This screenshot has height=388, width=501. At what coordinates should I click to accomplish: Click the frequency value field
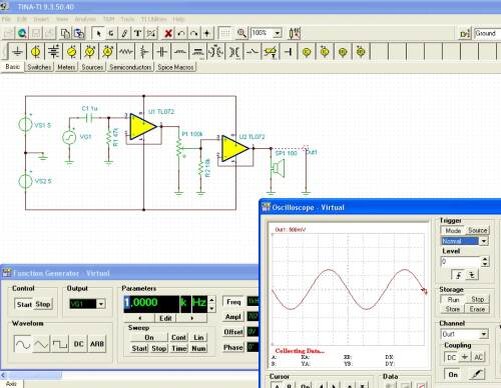151,303
